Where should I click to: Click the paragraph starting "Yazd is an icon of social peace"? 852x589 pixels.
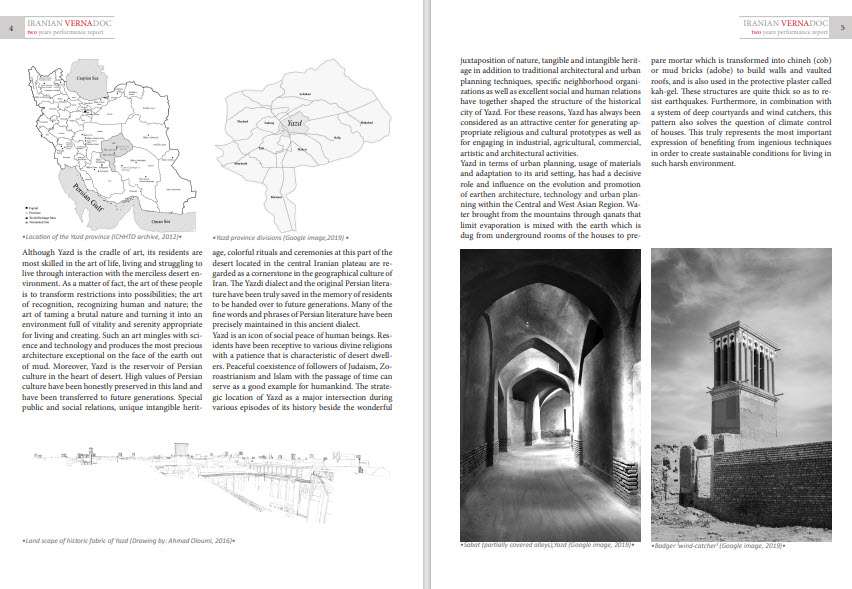pos(302,371)
